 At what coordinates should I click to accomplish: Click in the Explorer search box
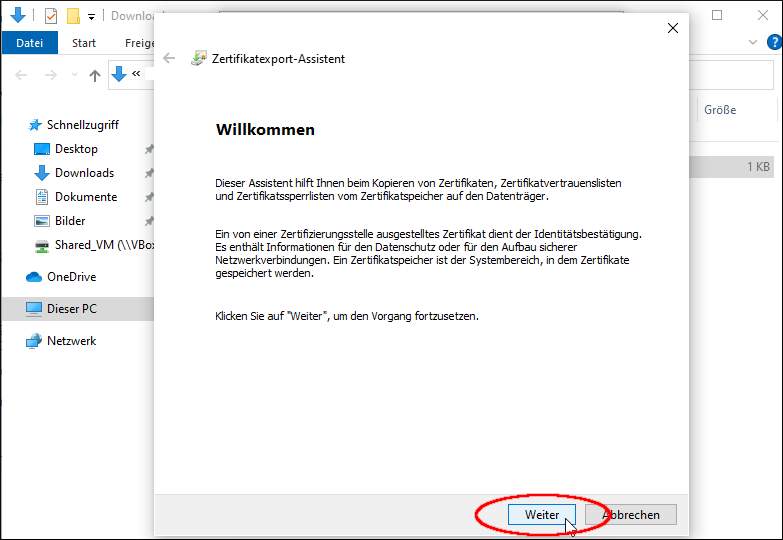[x=732, y=75]
